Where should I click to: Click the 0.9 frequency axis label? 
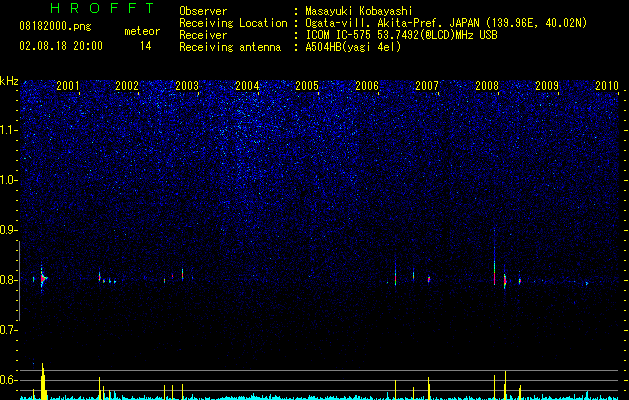point(8,230)
